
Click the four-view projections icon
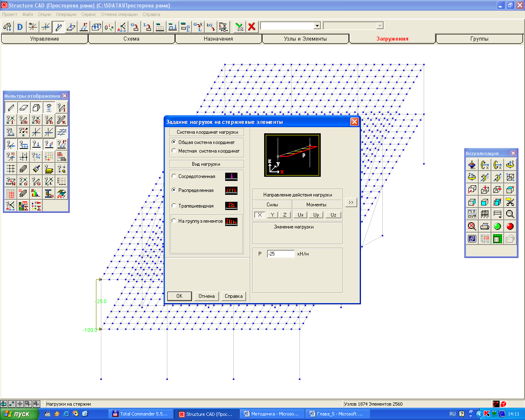pos(472,214)
